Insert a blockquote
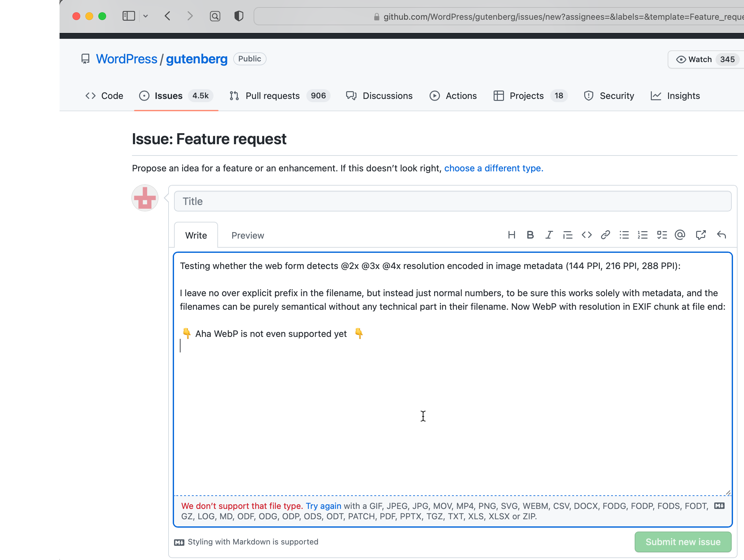 pyautogui.click(x=568, y=235)
